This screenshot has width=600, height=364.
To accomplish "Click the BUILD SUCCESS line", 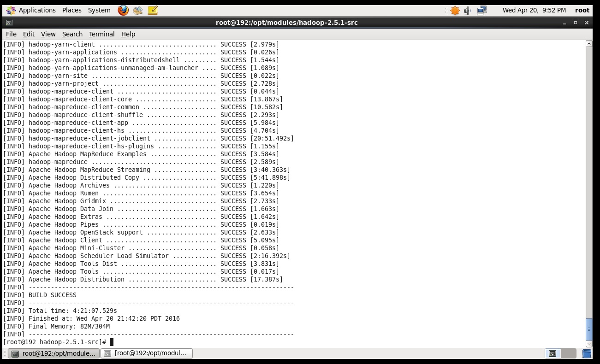I will click(40, 295).
